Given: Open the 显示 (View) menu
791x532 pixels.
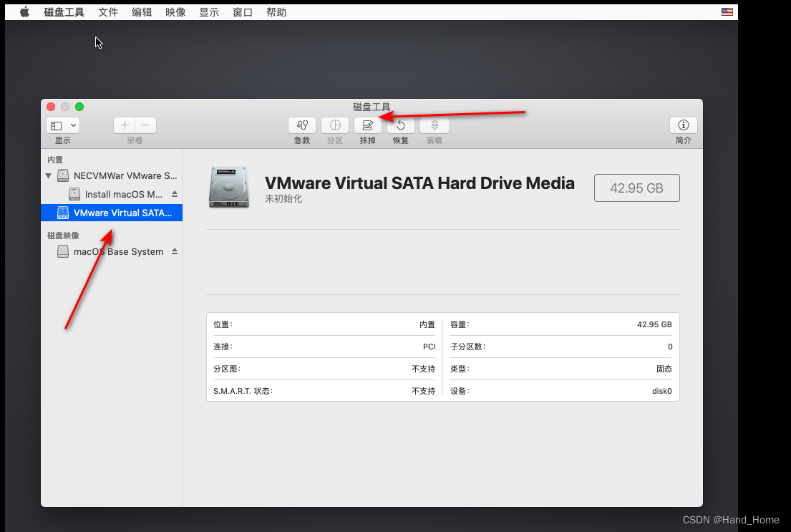Looking at the screenshot, I should coord(209,12).
